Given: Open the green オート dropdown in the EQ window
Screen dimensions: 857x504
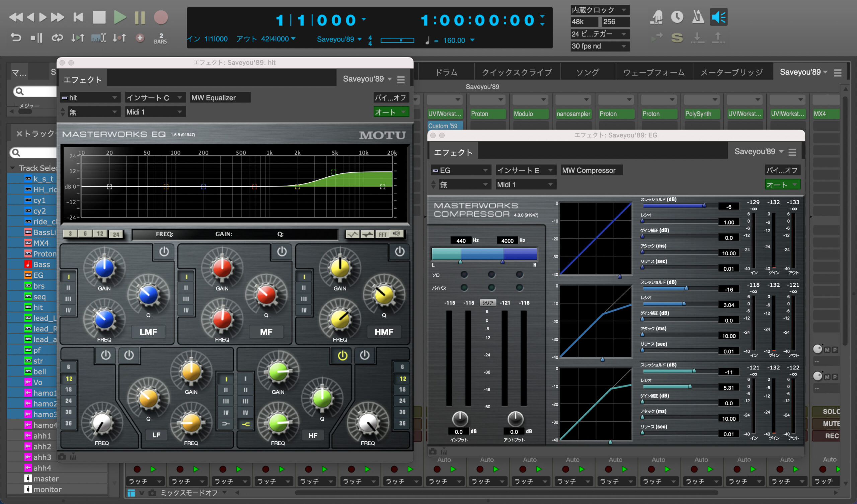Looking at the screenshot, I should pos(391,112).
